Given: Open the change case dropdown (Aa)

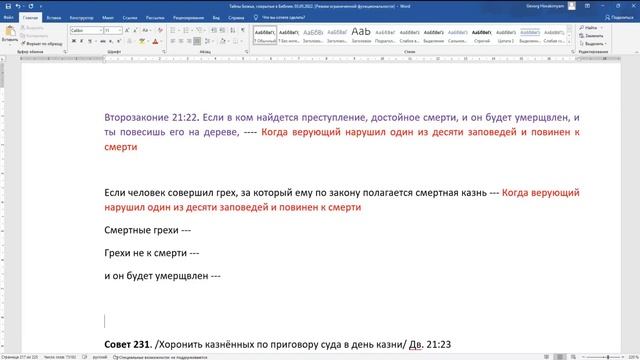Looking at the screenshot, I should click(146, 31).
